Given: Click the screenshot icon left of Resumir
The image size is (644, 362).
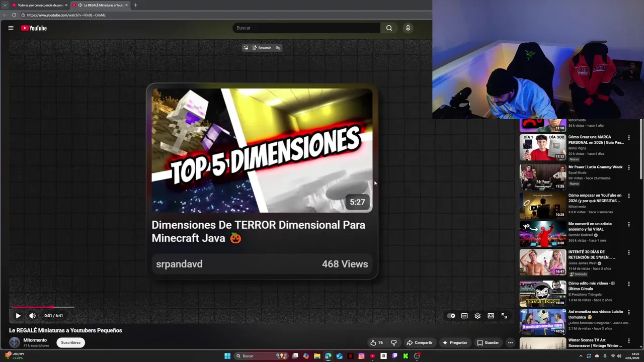Looking at the screenshot, I should tap(246, 48).
